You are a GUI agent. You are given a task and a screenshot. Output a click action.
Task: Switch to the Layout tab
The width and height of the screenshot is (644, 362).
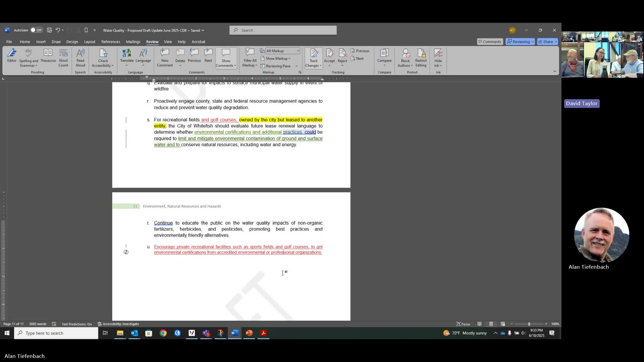tap(90, 42)
